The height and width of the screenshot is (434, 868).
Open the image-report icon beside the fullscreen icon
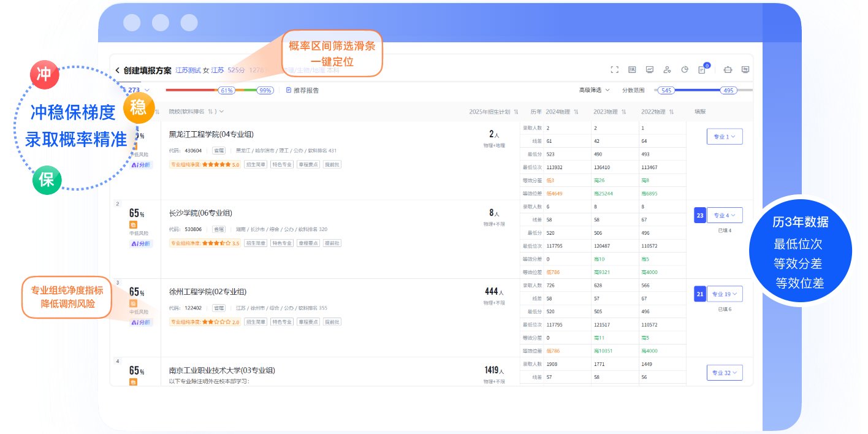click(x=632, y=70)
